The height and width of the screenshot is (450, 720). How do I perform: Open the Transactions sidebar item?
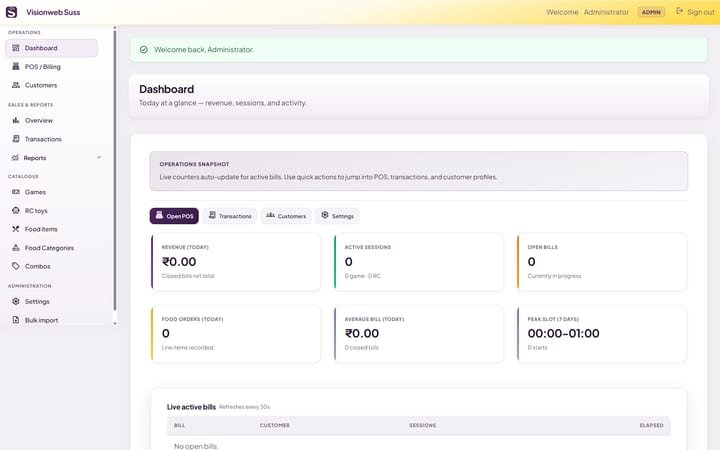tap(51, 139)
